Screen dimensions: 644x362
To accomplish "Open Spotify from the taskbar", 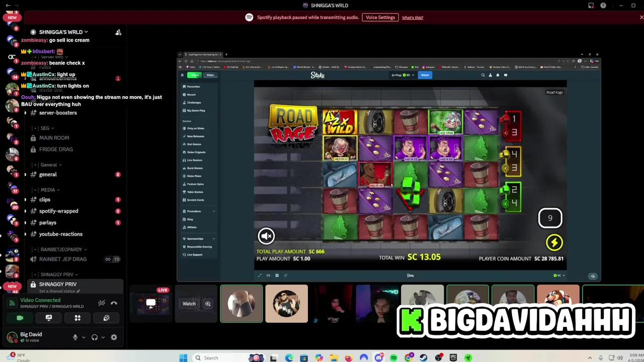I will [x=393, y=358].
